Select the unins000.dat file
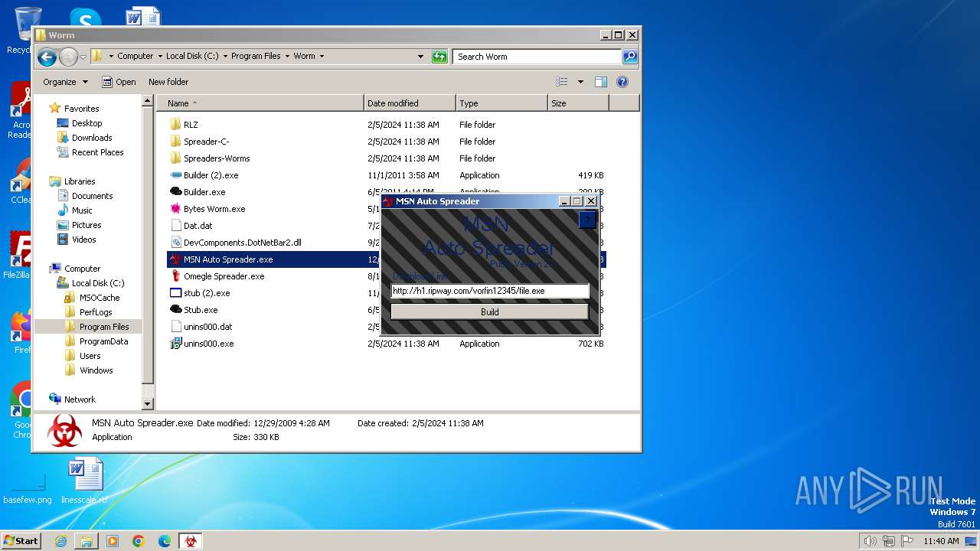The width and height of the screenshot is (980, 551). point(207,327)
